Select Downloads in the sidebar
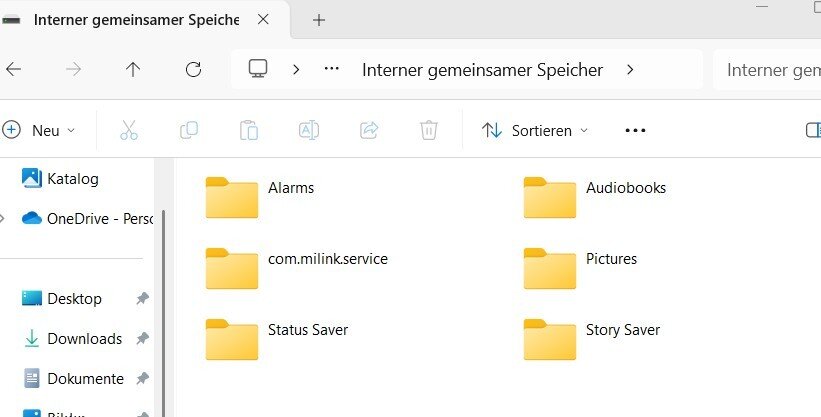Image resolution: width=821 pixels, height=417 pixels. [x=84, y=339]
